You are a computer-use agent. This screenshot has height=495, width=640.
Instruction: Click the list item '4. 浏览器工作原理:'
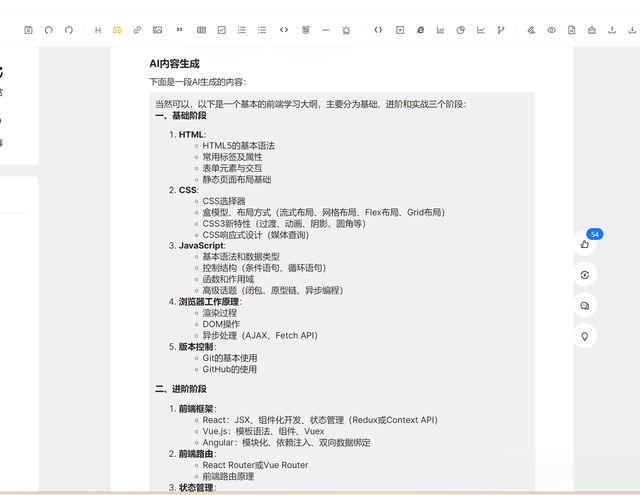[x=205, y=302]
